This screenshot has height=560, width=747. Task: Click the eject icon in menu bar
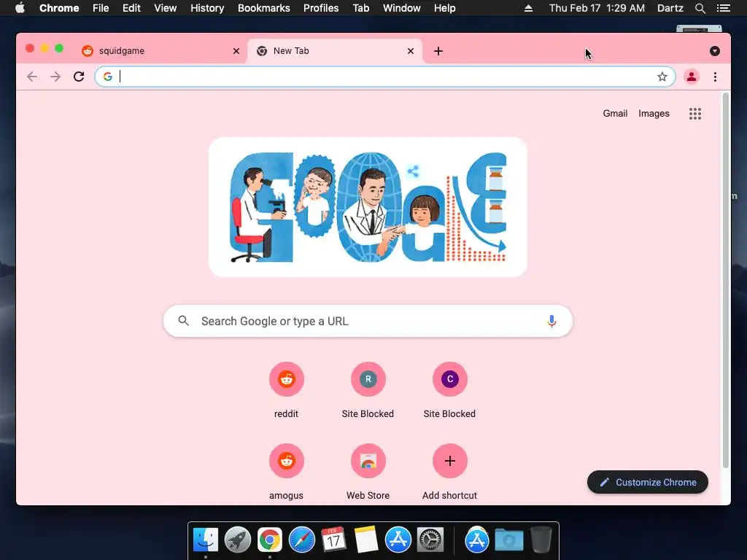pos(528,8)
